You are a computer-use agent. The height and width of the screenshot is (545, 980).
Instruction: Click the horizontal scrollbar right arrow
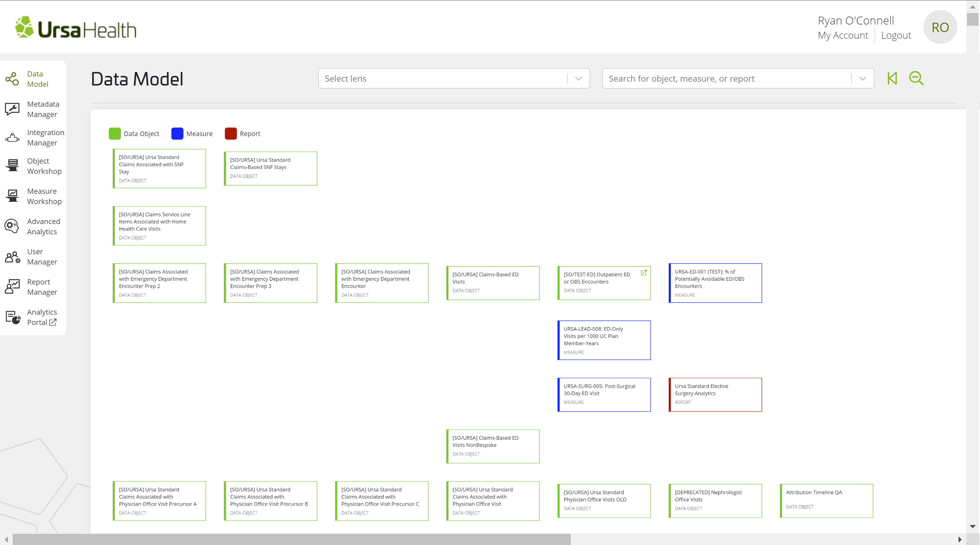(x=959, y=539)
